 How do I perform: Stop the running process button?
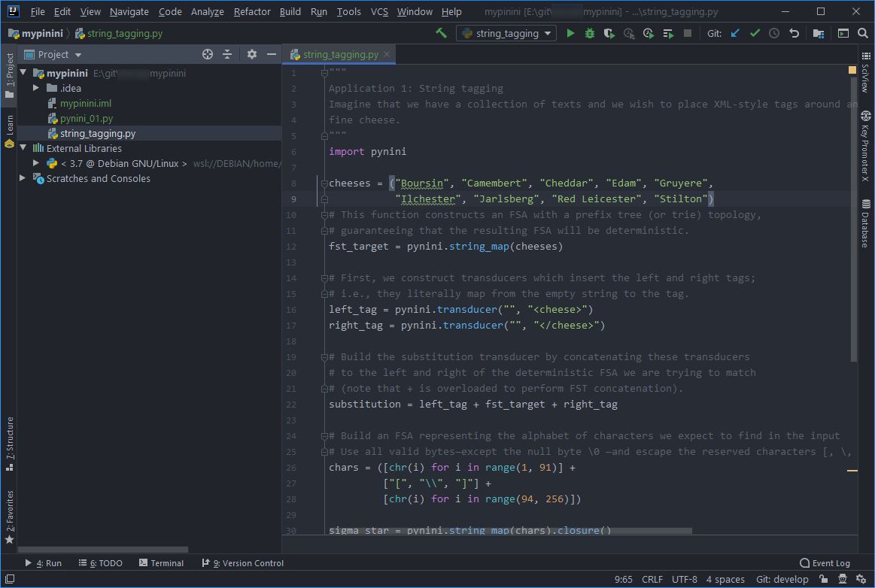687,34
